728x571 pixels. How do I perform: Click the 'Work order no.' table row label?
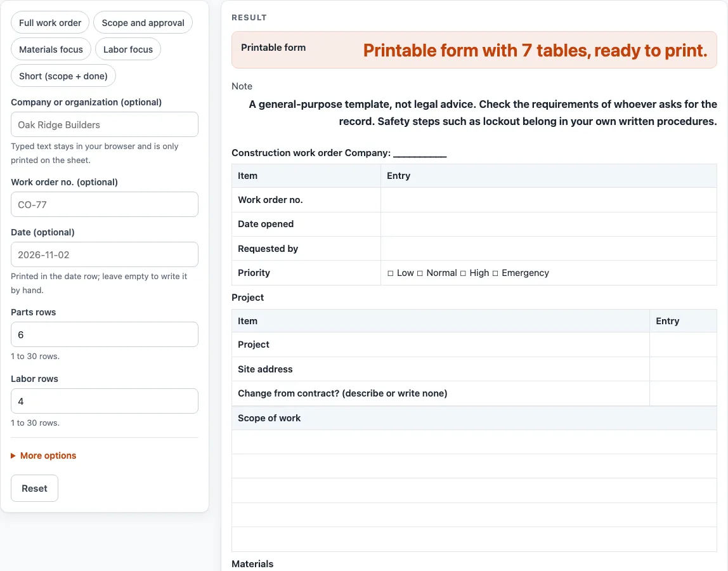[x=270, y=200]
